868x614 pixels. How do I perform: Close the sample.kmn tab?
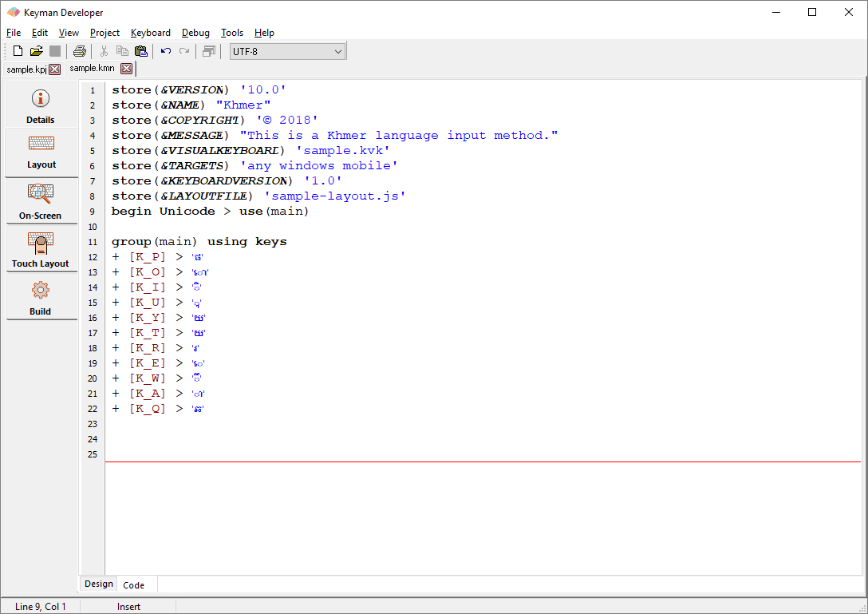[x=127, y=69]
